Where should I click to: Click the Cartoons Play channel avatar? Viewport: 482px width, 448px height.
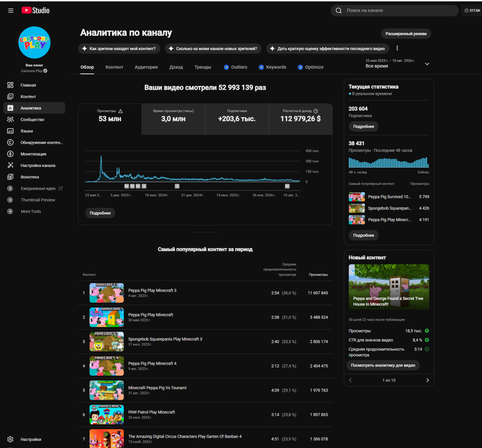tap(34, 43)
